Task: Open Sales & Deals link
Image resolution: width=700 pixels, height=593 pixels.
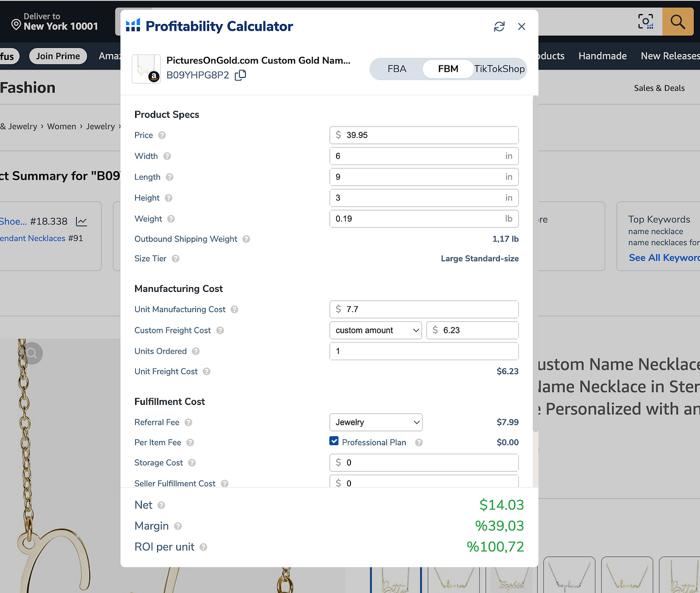Action: (x=659, y=88)
